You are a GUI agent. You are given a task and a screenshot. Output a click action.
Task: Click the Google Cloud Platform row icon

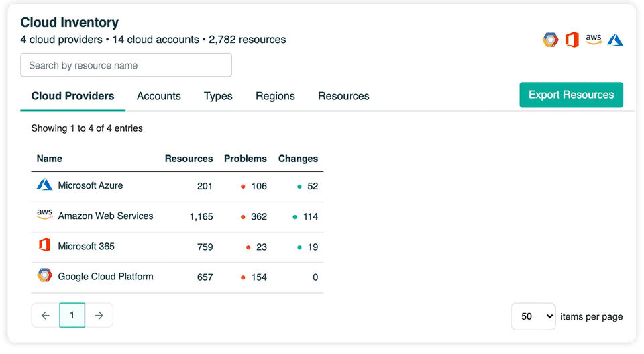coord(44,276)
